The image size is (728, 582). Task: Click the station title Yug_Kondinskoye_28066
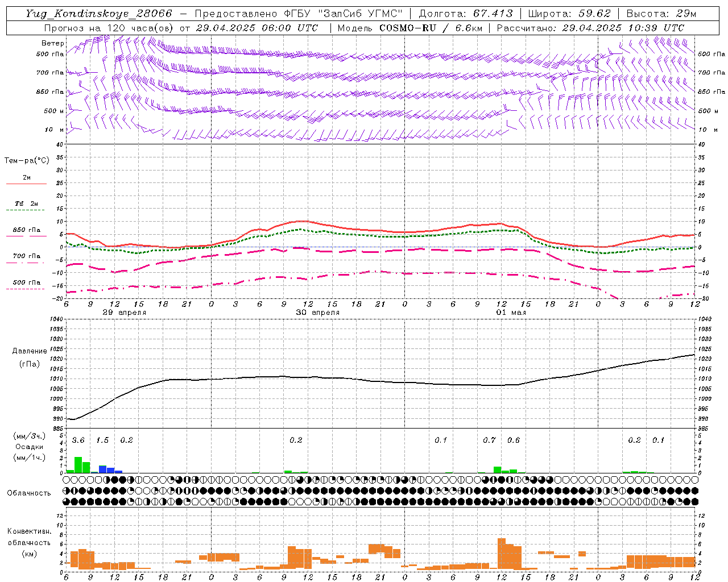(99, 14)
